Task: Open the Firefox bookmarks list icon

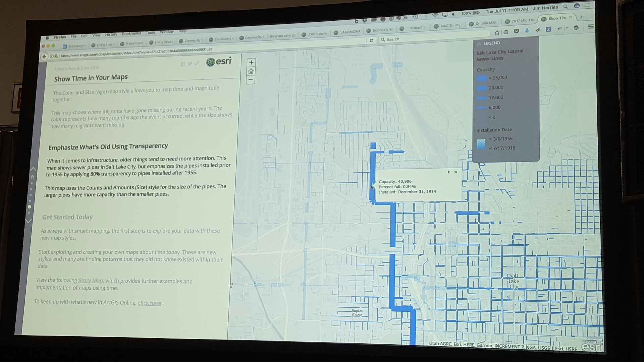Action: tap(506, 32)
